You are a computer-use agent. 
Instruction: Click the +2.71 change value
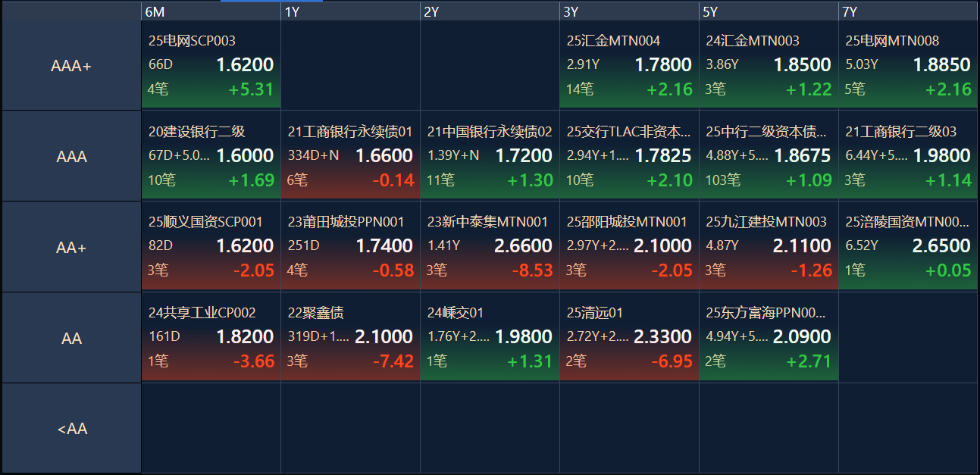[x=809, y=361]
